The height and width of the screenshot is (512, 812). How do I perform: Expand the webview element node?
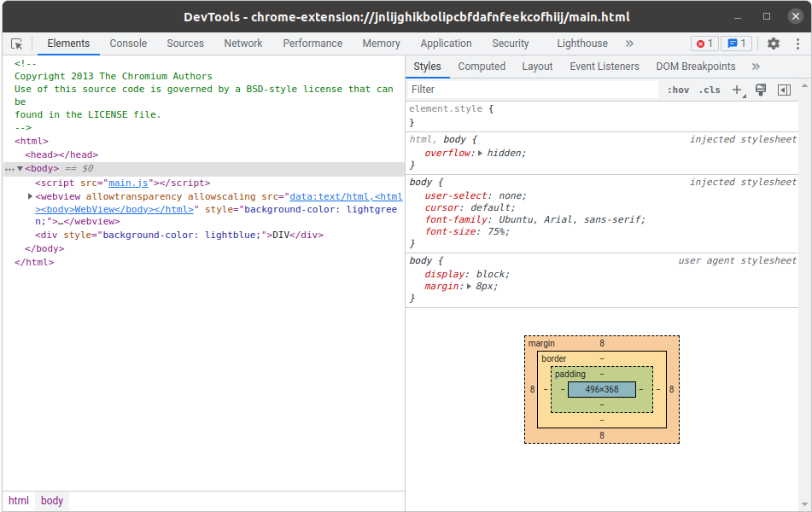point(30,196)
